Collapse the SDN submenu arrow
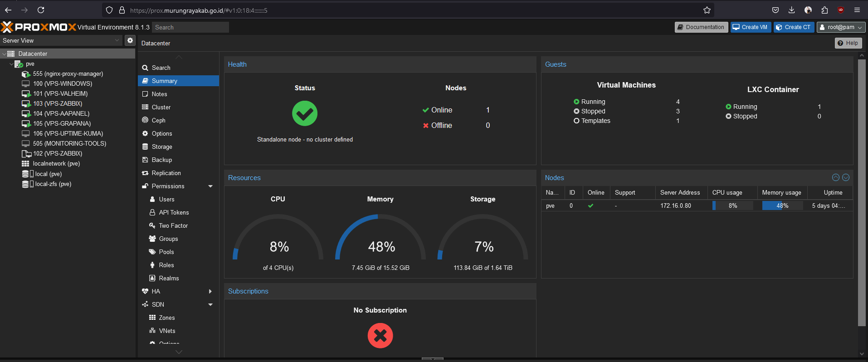 210,304
